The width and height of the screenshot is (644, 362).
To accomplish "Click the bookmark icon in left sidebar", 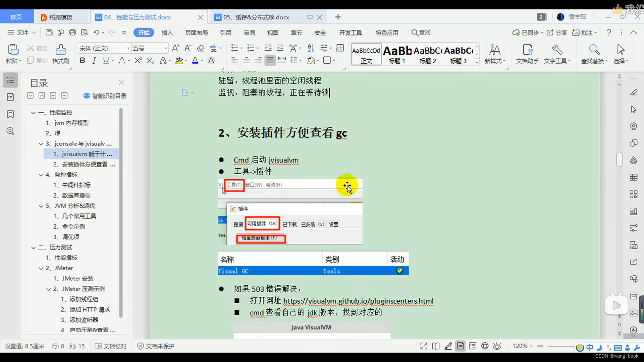I will pos(10,114).
